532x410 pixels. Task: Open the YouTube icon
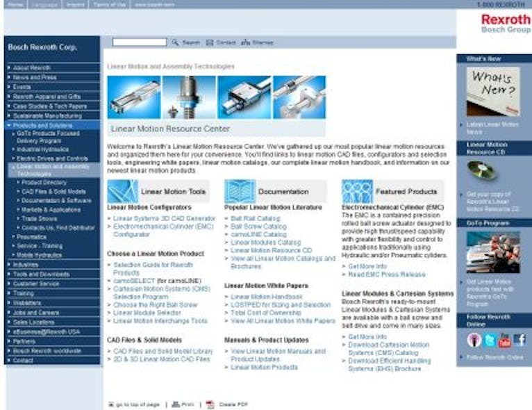(504, 340)
